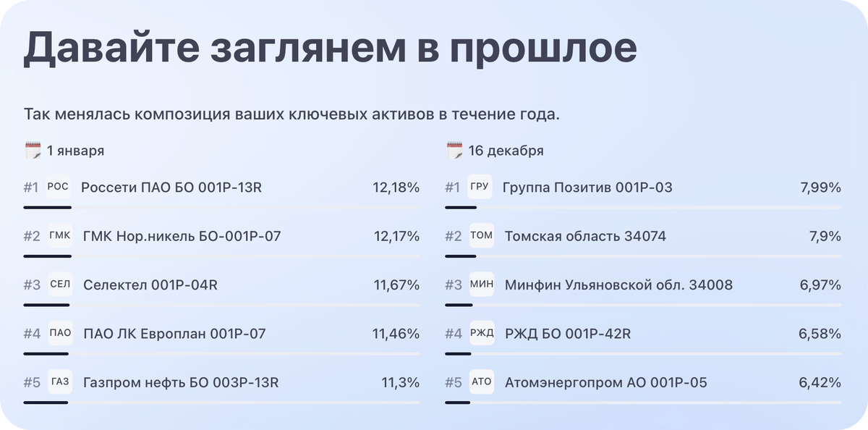The width and height of the screenshot is (868, 430).
Task: Click the progress bar under Россети
Action: pyautogui.click(x=221, y=207)
